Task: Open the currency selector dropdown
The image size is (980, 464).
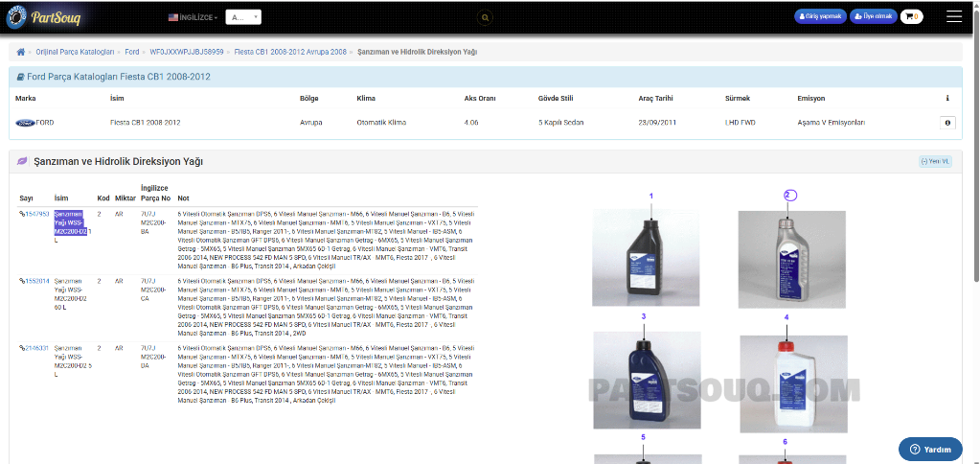Action: click(x=244, y=17)
